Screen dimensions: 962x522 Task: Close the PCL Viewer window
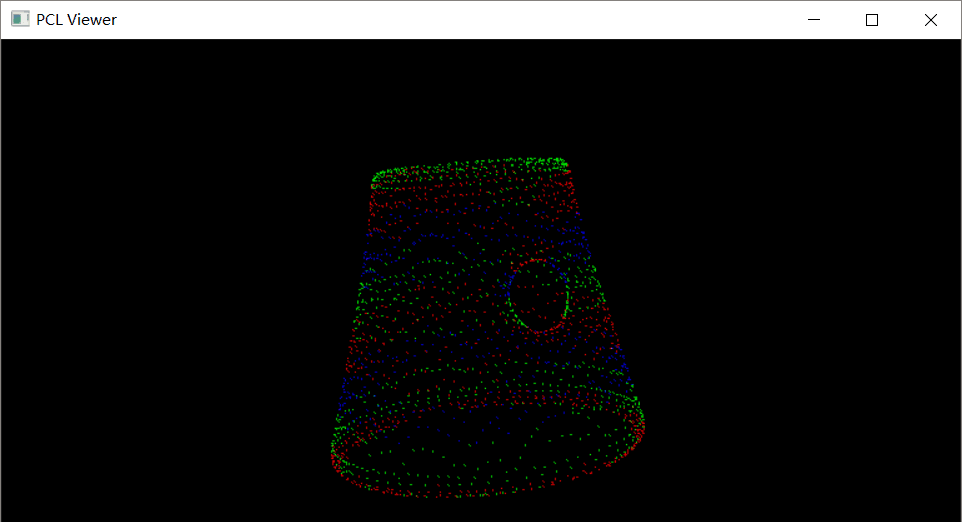[930, 20]
